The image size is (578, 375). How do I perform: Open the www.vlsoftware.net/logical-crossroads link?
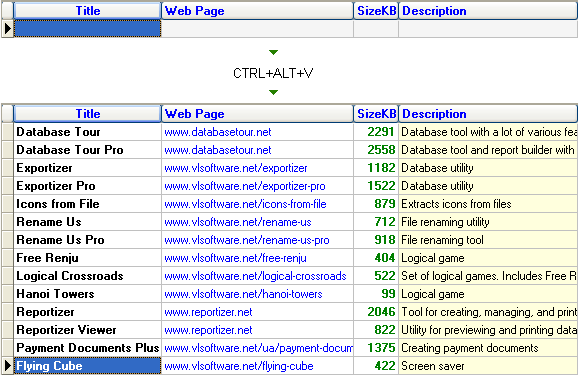click(x=255, y=276)
